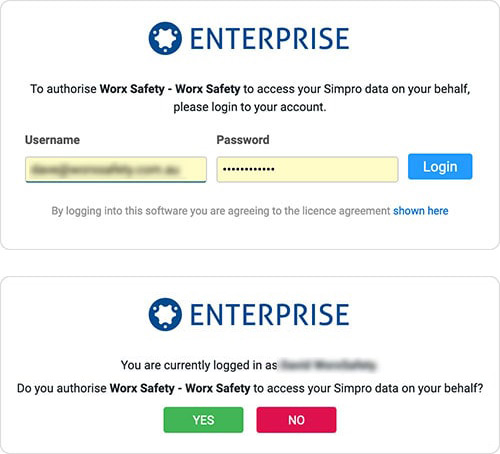Click the Password field label
500x454 pixels.
click(243, 140)
